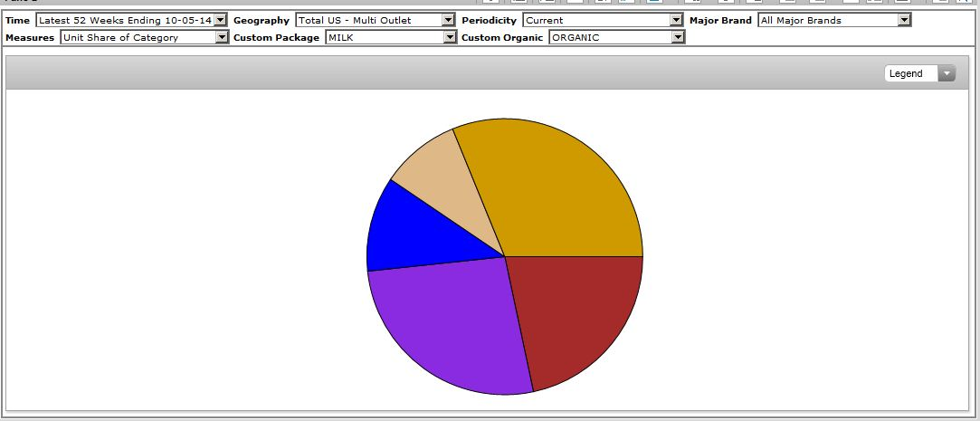Click the Geography filter label

(262, 20)
